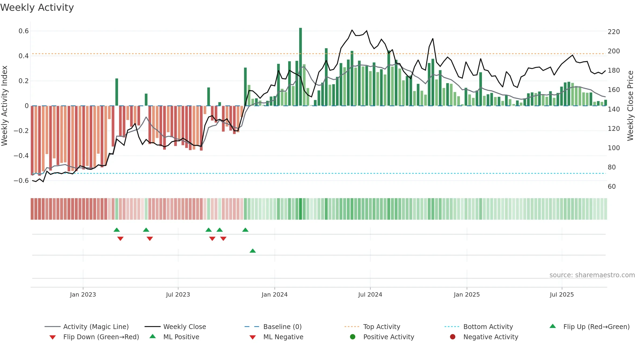Click the red ML Negative triangle legend icon
This screenshot has width=644, height=362.
[x=253, y=337]
